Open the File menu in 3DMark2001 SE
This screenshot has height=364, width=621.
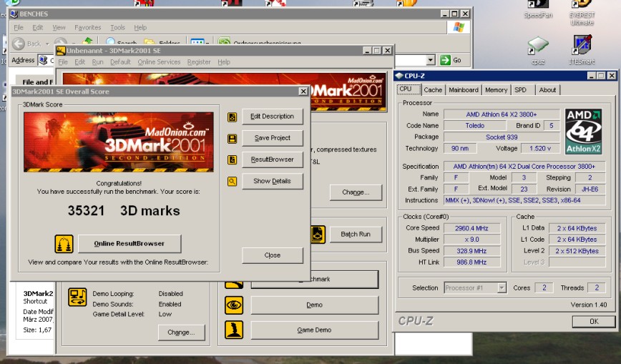[63, 62]
